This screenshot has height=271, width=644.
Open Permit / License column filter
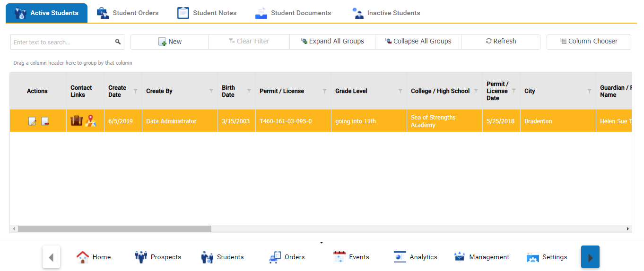(x=325, y=91)
